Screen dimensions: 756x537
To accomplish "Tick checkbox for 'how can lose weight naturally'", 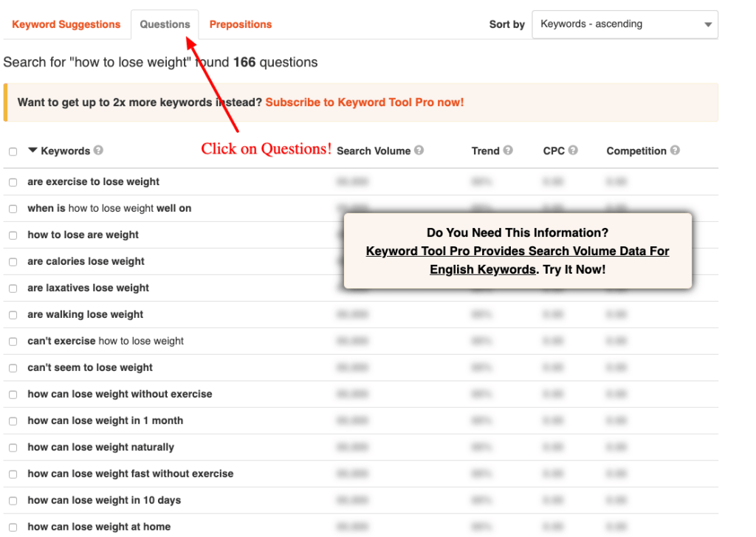I will tap(13, 448).
